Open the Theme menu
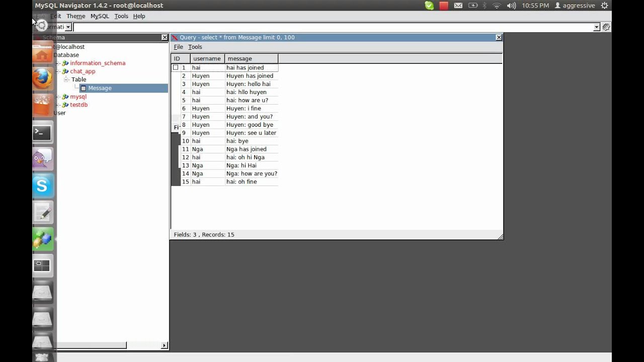Screen dimensions: 644x362 click(76, 16)
